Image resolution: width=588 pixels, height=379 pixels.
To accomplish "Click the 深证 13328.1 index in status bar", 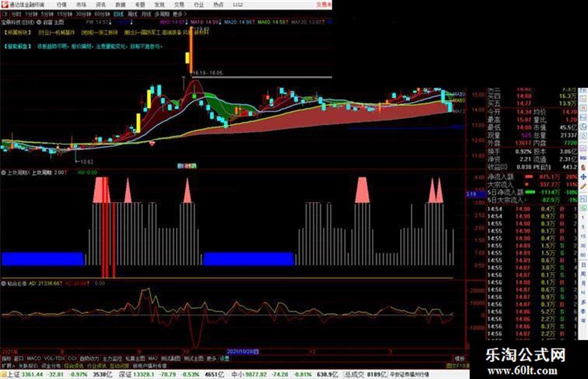I will (x=135, y=375).
